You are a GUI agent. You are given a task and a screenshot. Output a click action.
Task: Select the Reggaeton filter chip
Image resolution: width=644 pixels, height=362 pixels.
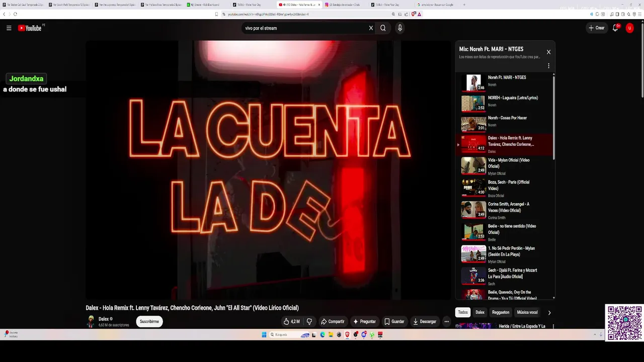pyautogui.click(x=501, y=312)
